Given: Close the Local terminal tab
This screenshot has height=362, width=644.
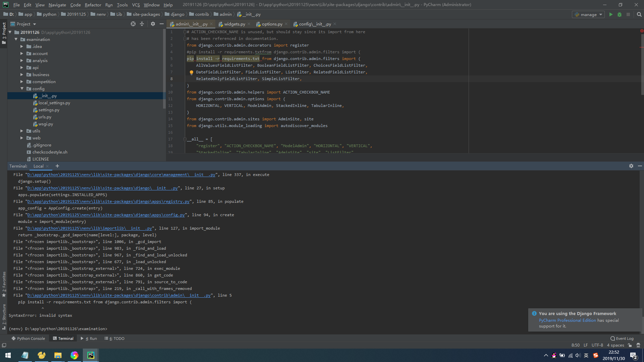Looking at the screenshot, I should pyautogui.click(x=47, y=166).
